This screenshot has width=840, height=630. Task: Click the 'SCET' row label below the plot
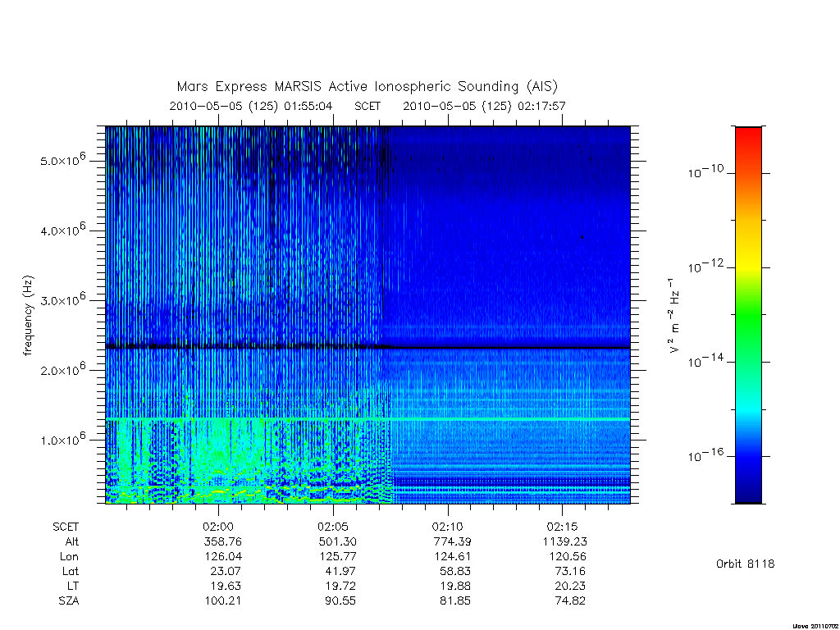click(x=66, y=527)
